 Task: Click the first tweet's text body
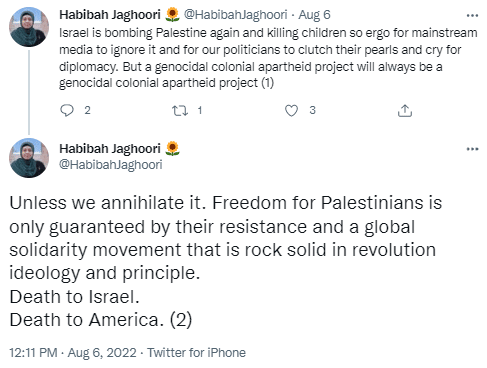point(268,58)
